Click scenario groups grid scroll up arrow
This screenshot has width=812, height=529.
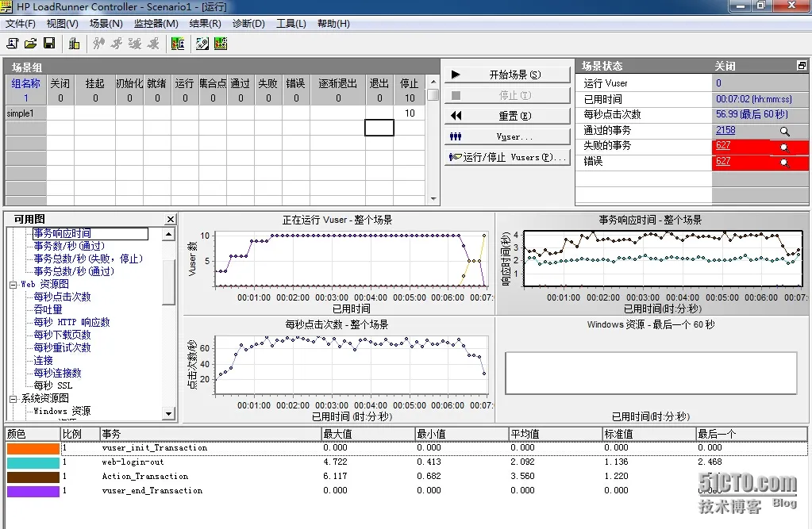tap(433, 82)
